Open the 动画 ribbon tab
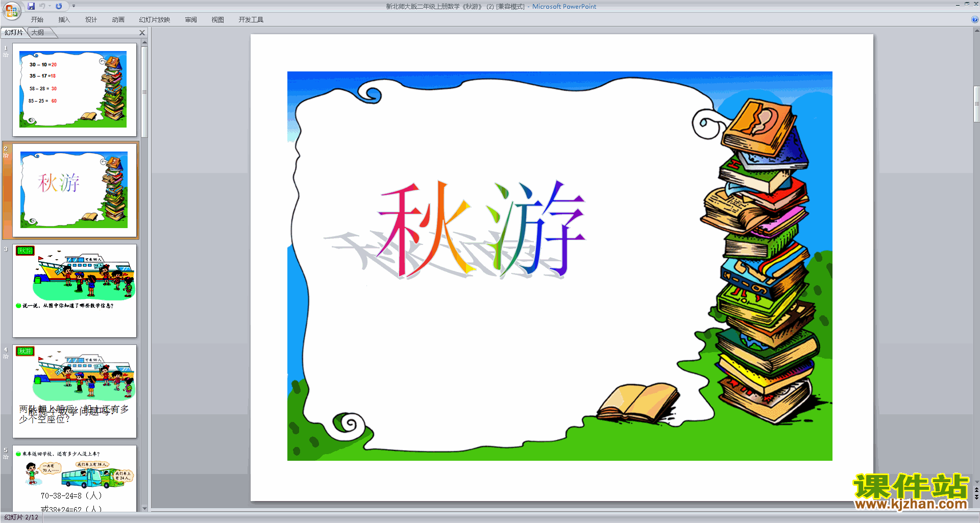 pyautogui.click(x=118, y=20)
